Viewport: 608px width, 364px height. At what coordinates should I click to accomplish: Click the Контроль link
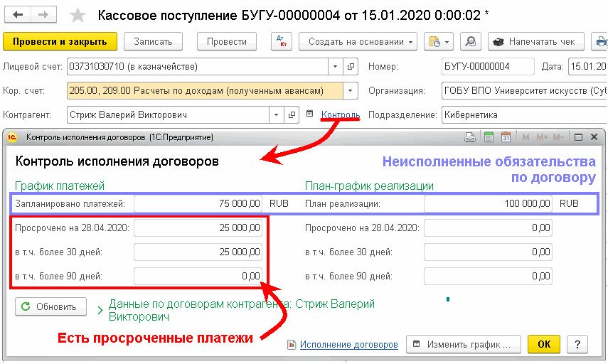[x=341, y=114]
